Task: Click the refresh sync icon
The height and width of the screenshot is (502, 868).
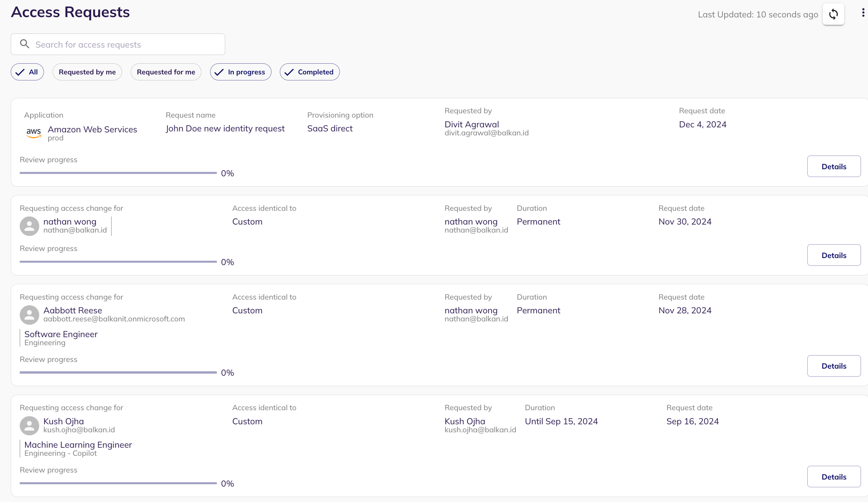Action: 833,14
